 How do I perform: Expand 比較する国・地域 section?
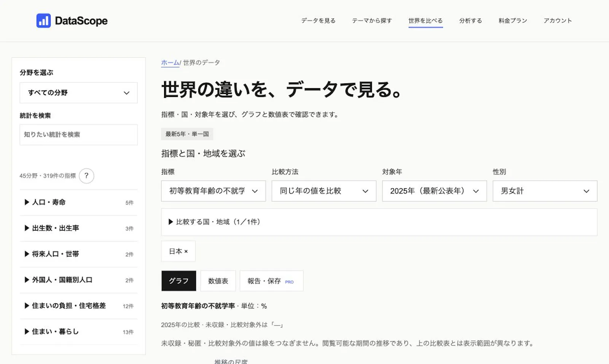(379, 222)
